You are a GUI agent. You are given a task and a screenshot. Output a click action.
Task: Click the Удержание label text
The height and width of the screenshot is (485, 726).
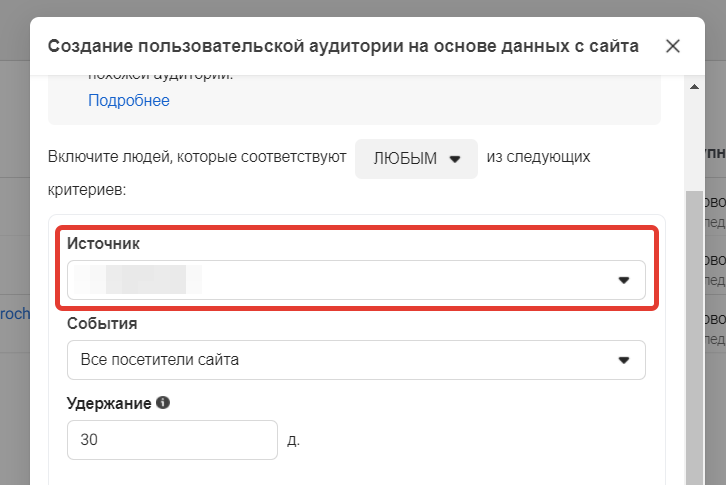[109, 404]
